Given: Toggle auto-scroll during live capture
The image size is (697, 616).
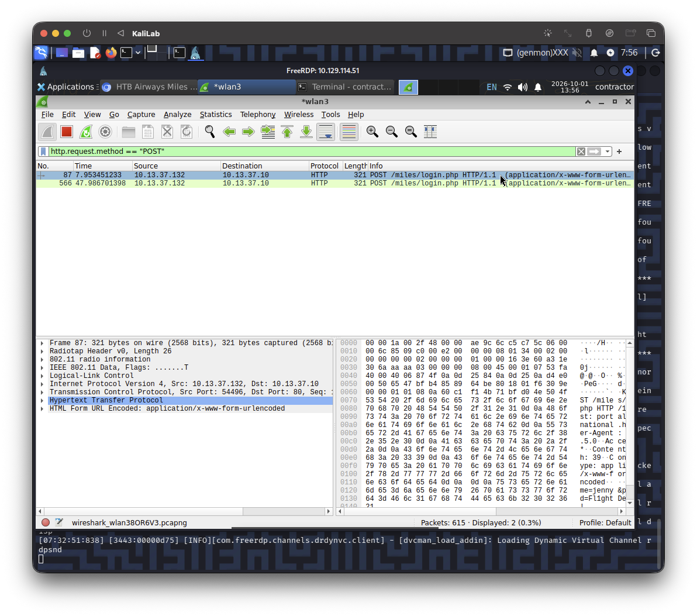Looking at the screenshot, I should [x=326, y=132].
